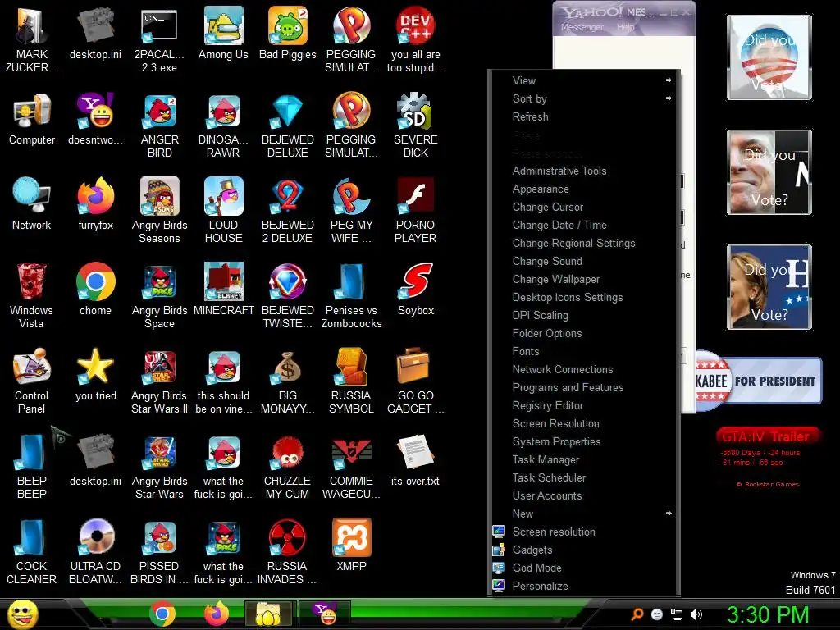Launch Chrome from the taskbar
Image resolution: width=840 pixels, height=630 pixels.
(162, 614)
